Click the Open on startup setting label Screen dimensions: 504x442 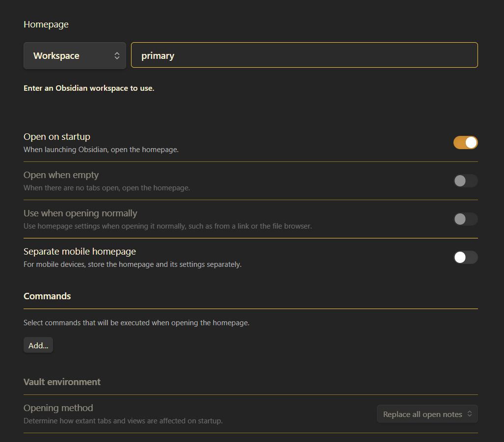[57, 137]
